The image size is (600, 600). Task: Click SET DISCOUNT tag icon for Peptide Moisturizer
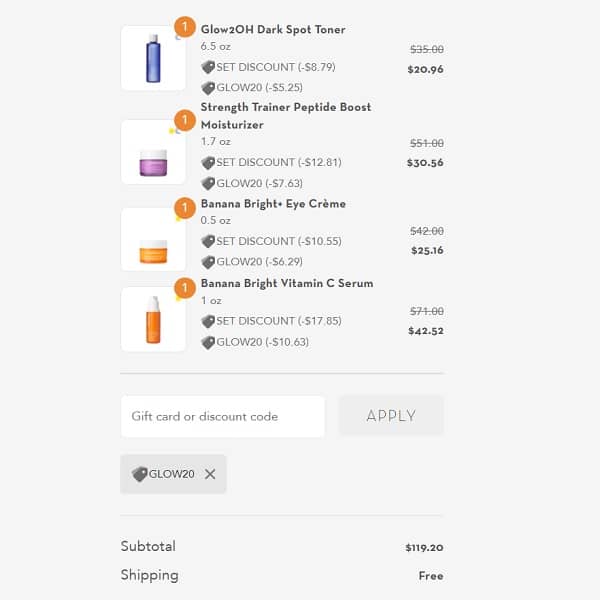[208, 162]
